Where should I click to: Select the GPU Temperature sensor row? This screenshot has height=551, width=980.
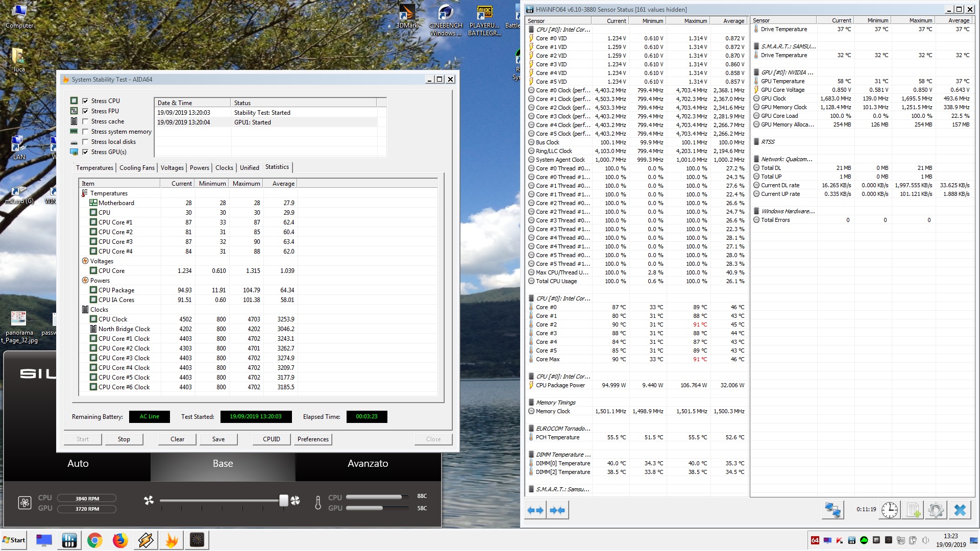coord(862,82)
